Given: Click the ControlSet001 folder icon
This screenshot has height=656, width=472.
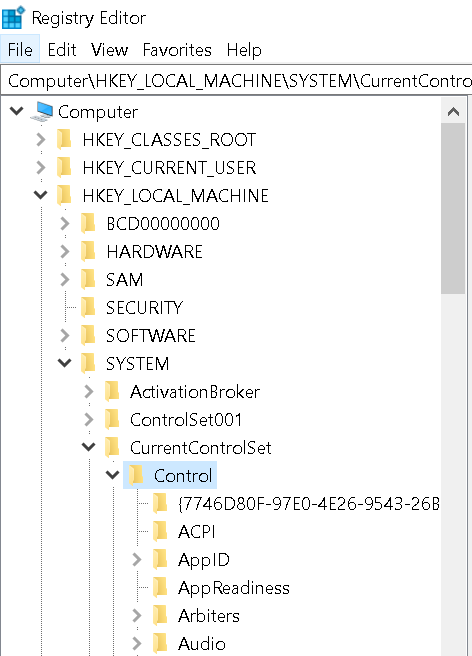Looking at the screenshot, I should [112, 420].
